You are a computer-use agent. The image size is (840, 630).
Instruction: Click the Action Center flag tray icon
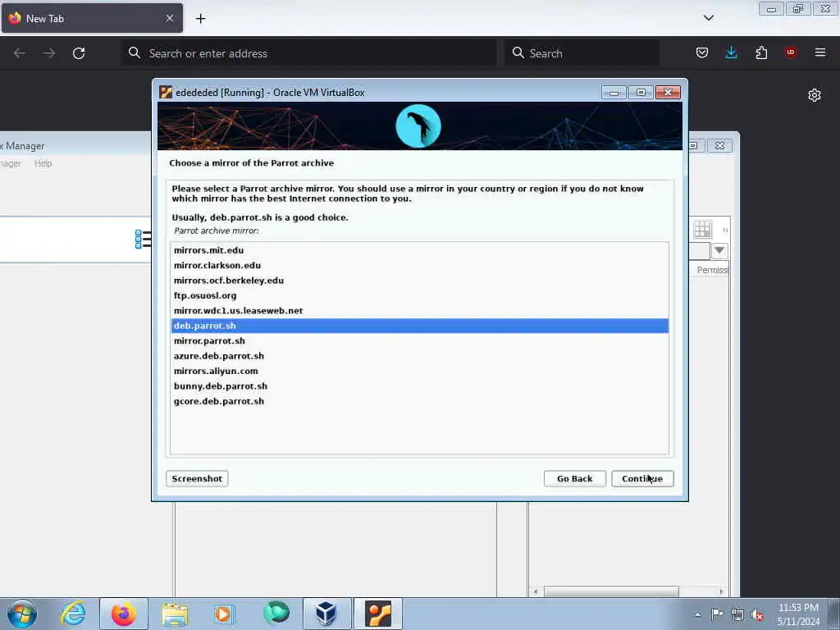717,614
